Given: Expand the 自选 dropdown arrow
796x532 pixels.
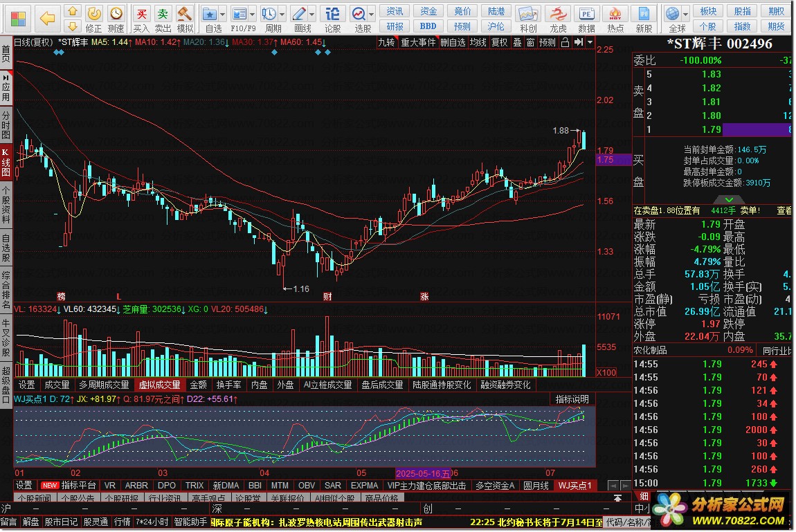Looking at the screenshot, I should click(x=222, y=15).
